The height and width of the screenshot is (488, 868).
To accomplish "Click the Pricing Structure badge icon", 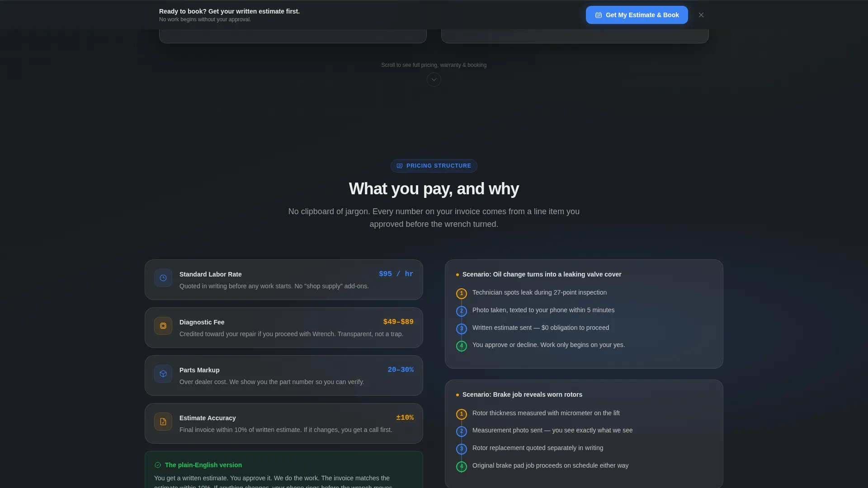I will [x=400, y=166].
